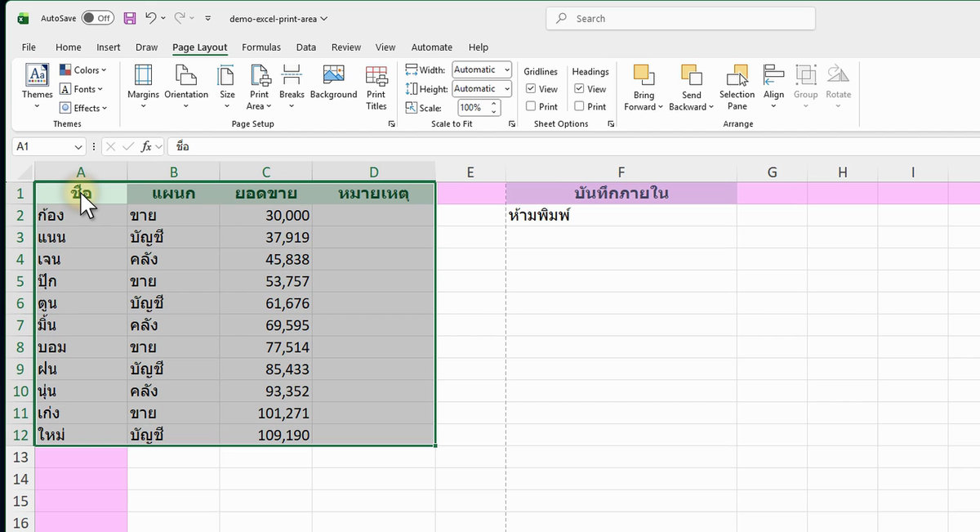Select column E header

coord(470,172)
